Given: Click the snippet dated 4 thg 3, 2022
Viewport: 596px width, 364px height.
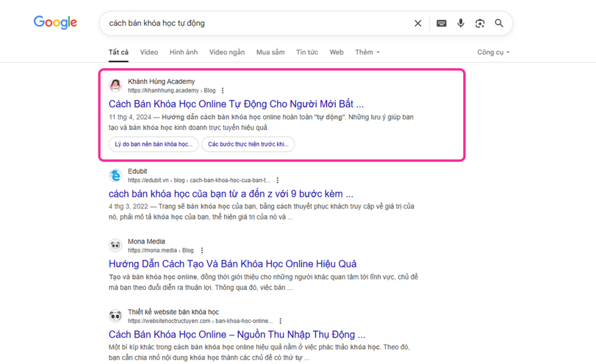Looking at the screenshot, I should [x=261, y=212].
